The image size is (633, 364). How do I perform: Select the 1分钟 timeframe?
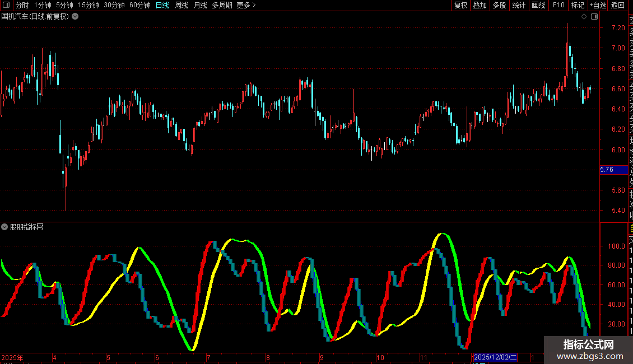(x=43, y=5)
